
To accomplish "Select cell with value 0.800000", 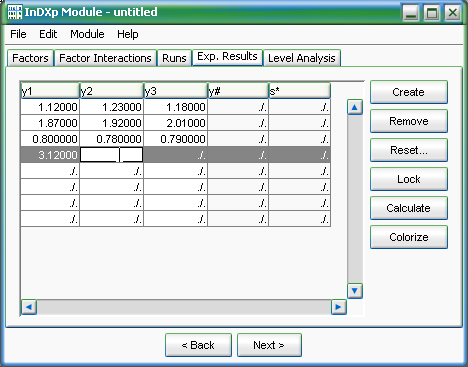I will (x=50, y=139).
